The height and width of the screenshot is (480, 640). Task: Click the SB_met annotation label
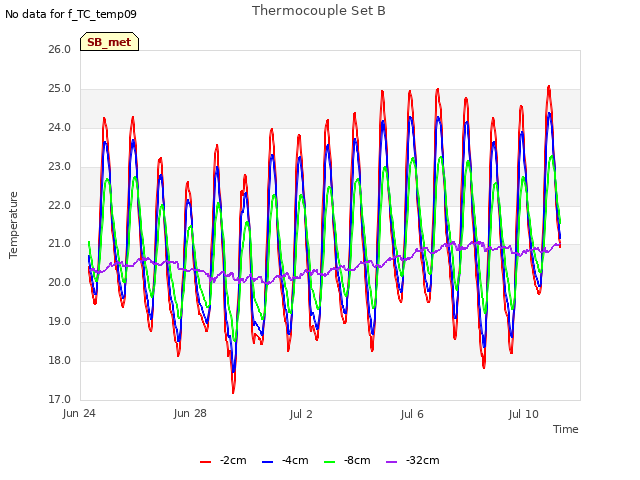pos(109,42)
